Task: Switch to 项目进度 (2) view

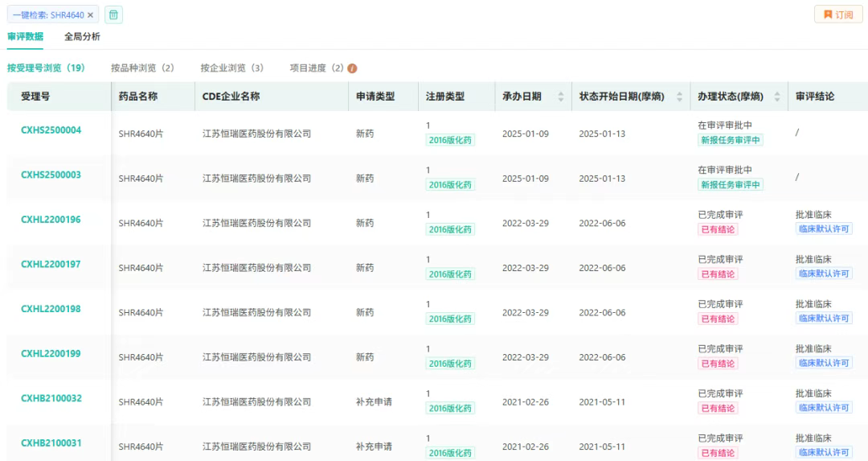Action: coord(317,68)
